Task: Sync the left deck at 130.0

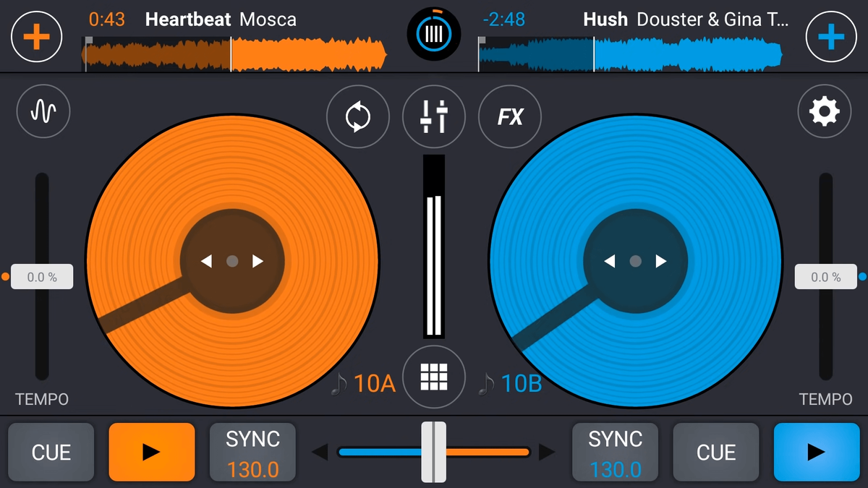Action: [253, 452]
